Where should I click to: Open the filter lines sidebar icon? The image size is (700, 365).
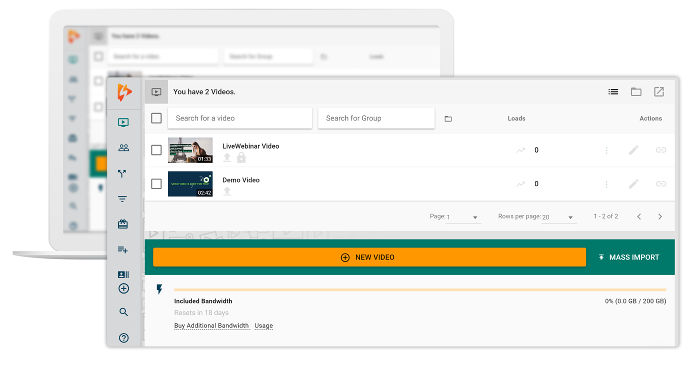pos(122,199)
